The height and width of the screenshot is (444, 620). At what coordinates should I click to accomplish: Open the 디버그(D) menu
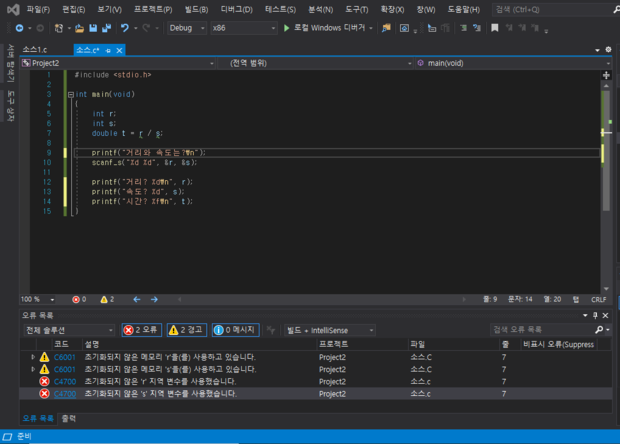(236, 9)
